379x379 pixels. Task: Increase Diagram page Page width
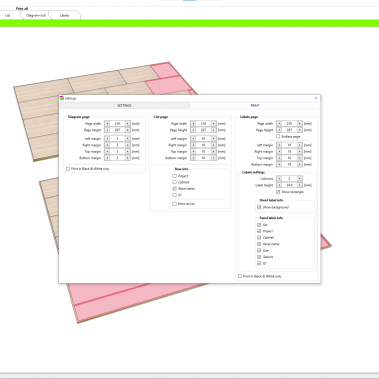point(128,124)
